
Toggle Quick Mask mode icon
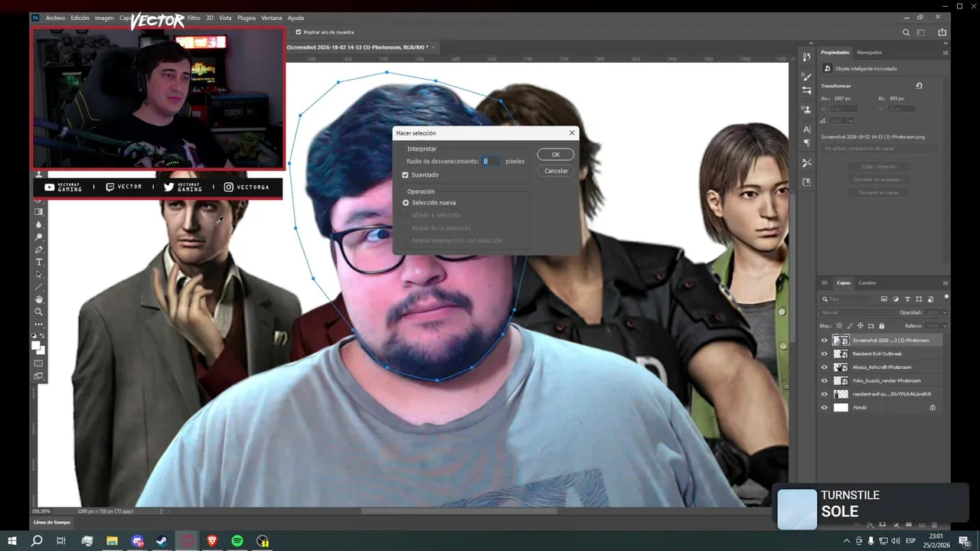39,363
